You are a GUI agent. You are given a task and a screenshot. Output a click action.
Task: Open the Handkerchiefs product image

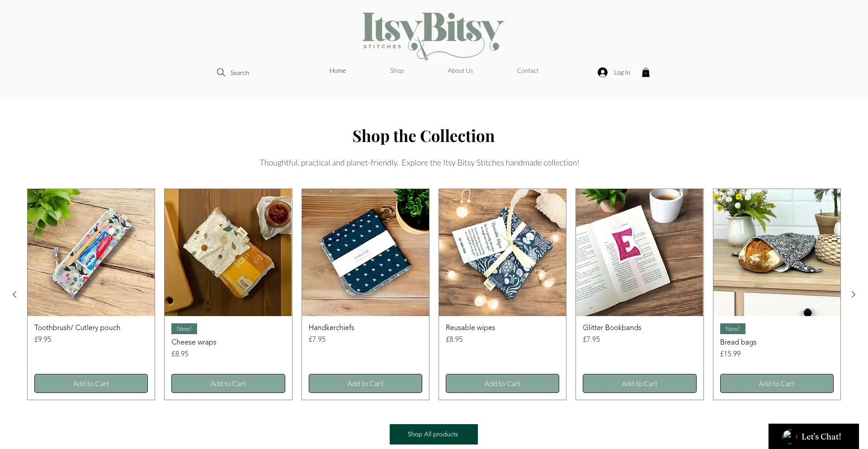coord(365,252)
